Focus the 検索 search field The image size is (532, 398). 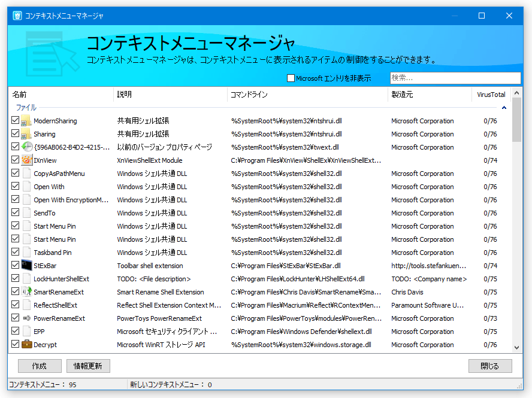point(455,78)
